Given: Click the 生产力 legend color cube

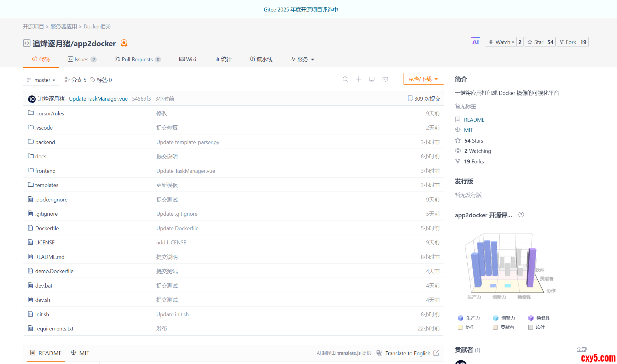Looking at the screenshot, I should [x=461, y=318].
